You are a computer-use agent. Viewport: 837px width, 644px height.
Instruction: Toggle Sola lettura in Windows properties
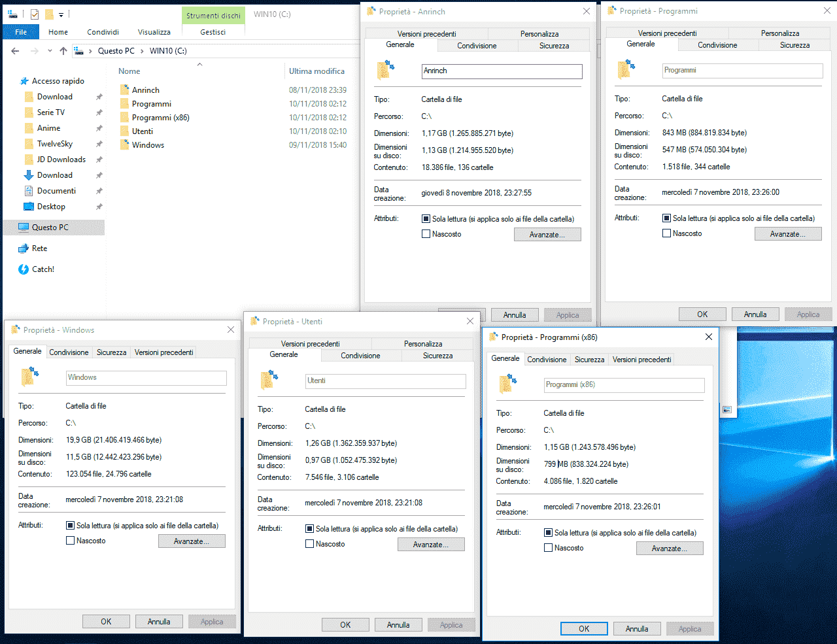71,526
